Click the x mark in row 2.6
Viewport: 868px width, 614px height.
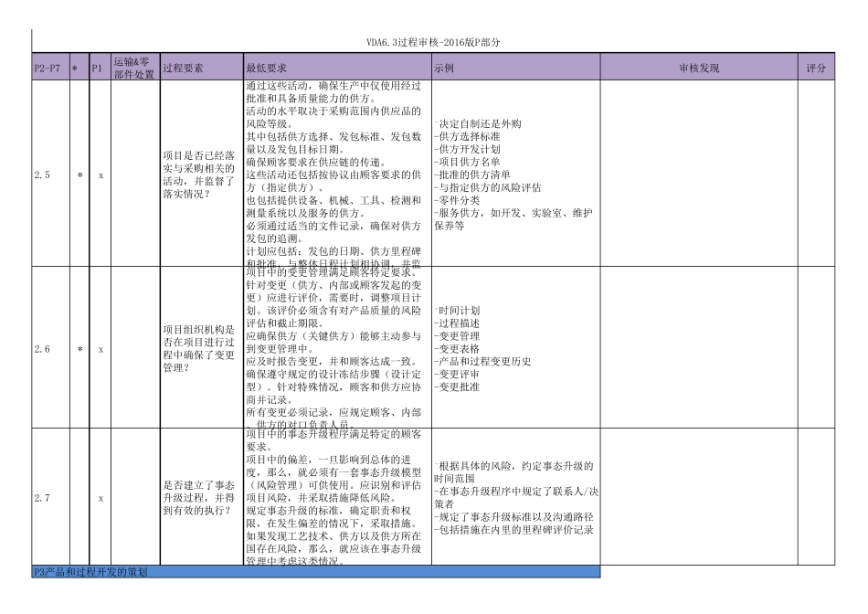point(101,349)
